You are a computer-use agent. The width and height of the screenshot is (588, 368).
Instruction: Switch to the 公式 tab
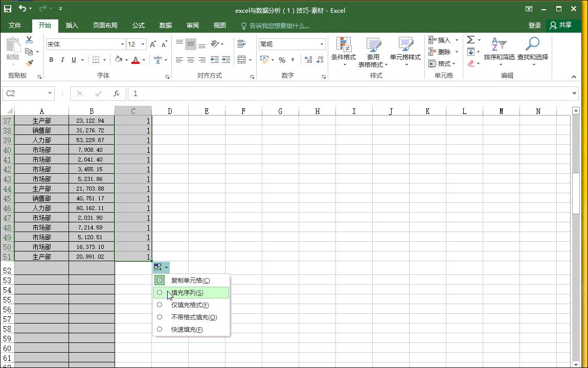click(139, 26)
